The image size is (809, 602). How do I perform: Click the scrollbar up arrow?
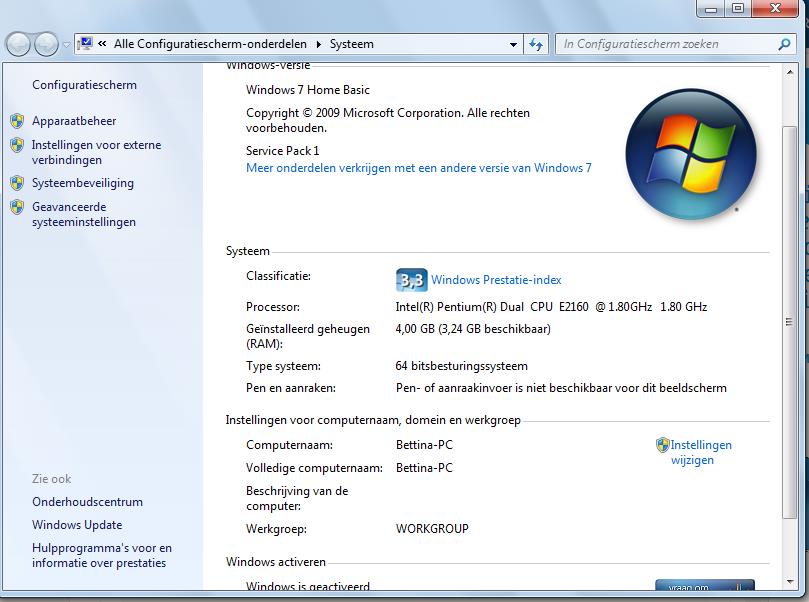pyautogui.click(x=790, y=72)
